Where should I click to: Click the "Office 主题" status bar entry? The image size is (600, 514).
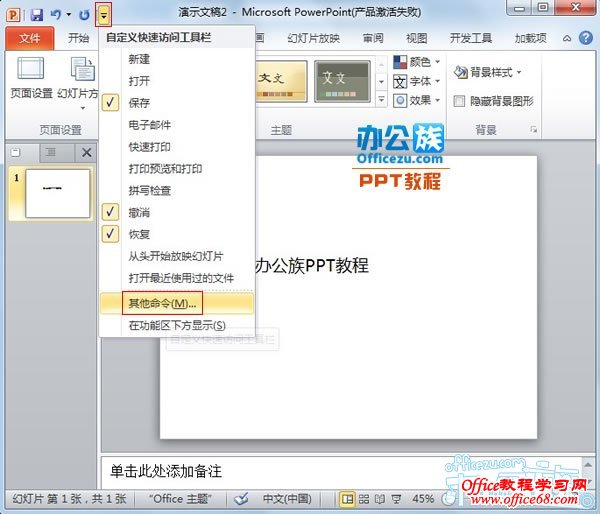pos(180,499)
